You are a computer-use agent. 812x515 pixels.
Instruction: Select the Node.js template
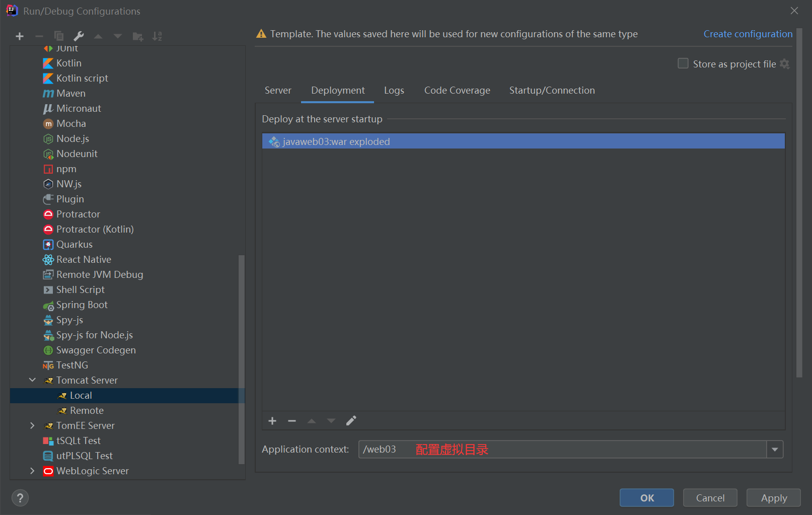pos(127,138)
